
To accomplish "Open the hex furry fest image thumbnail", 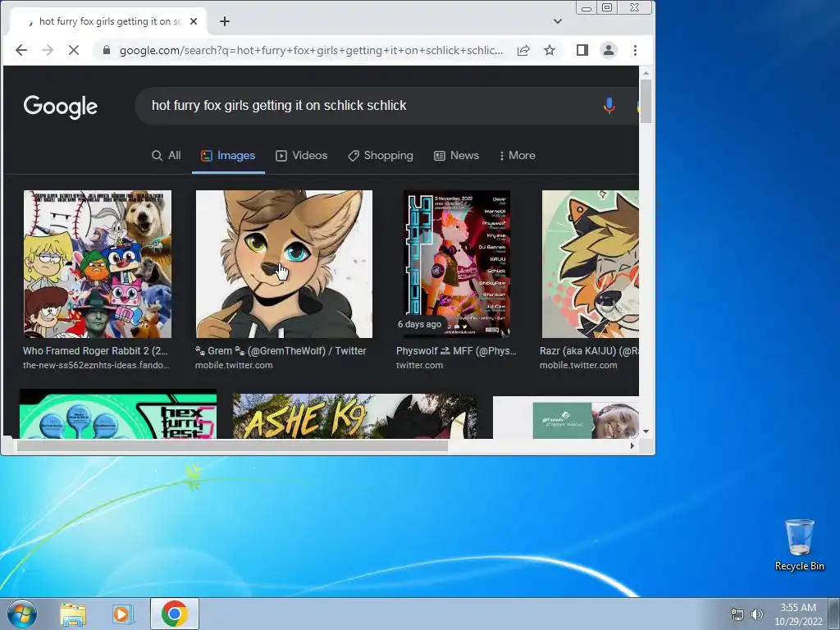I will point(118,414).
